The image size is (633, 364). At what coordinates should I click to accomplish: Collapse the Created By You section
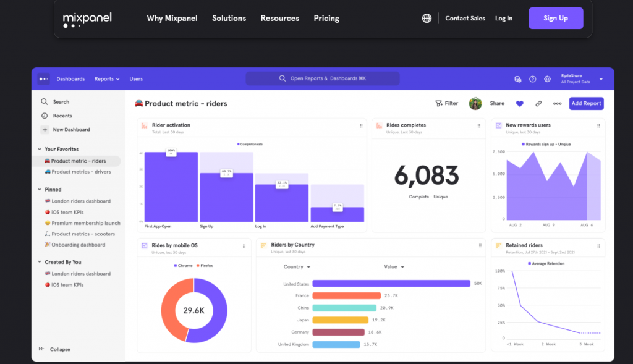[x=40, y=262]
